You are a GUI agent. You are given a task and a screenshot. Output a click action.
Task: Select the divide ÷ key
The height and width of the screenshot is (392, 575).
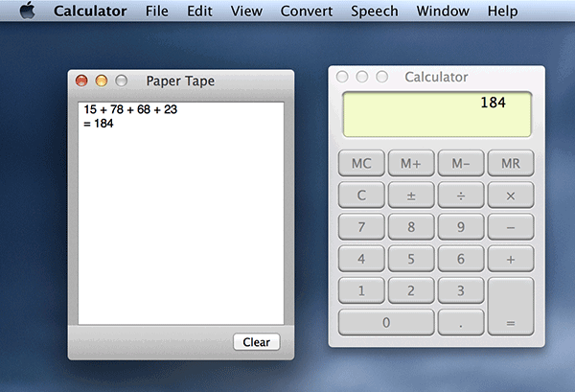[461, 195]
